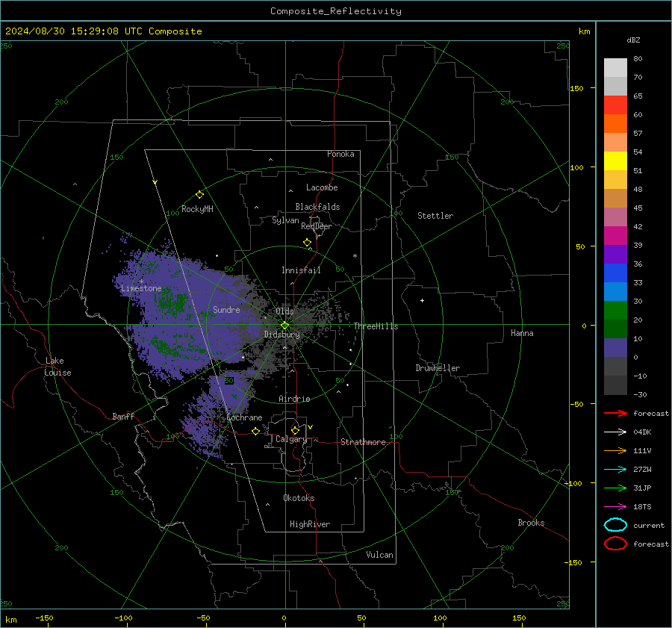
Task: Click the yellow diamond marker above Calgary
Action: coord(295,430)
